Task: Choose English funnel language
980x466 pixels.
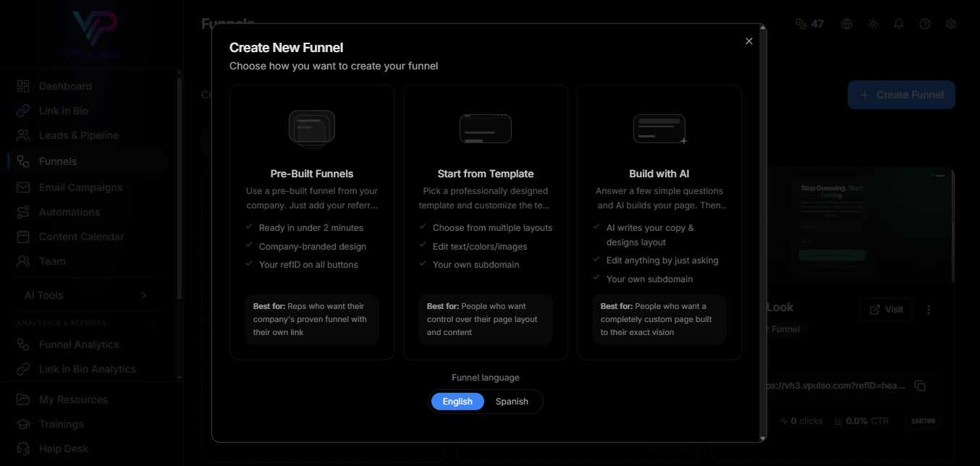Action: tap(457, 402)
